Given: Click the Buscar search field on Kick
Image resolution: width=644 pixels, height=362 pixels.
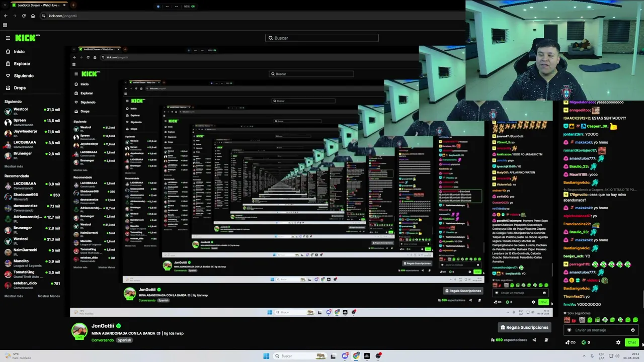Looking at the screenshot, I should point(322,38).
